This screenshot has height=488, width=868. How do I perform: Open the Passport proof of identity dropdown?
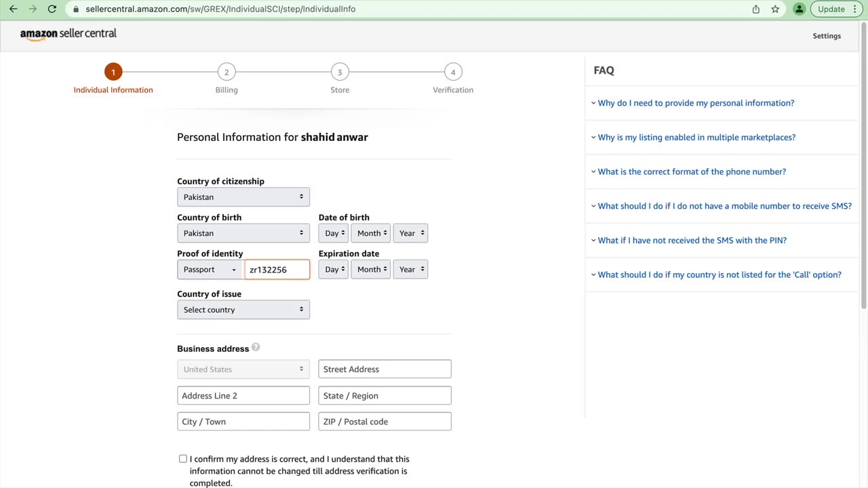(210, 270)
